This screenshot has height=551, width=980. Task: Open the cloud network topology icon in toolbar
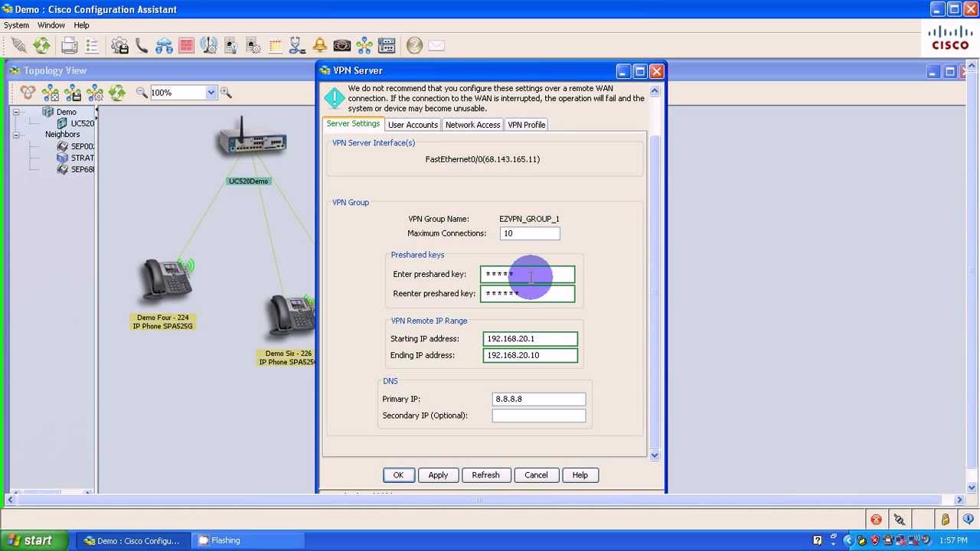tap(164, 46)
